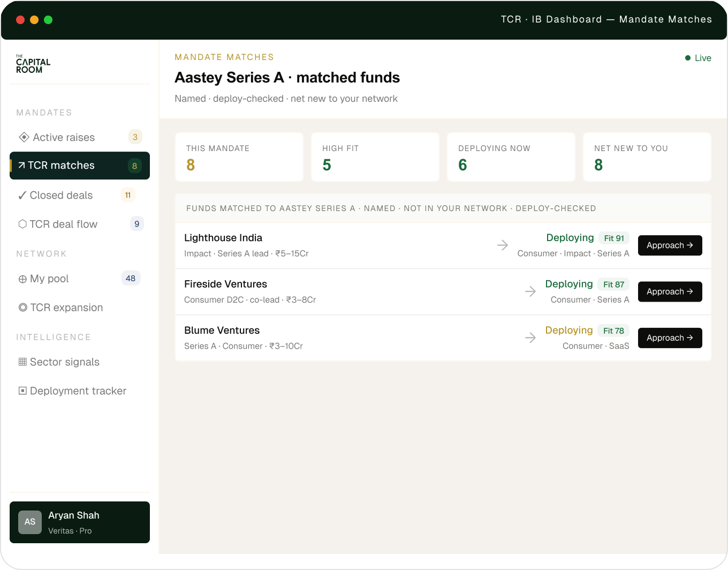Click the arrow icon in Lighthouse India row

click(503, 245)
